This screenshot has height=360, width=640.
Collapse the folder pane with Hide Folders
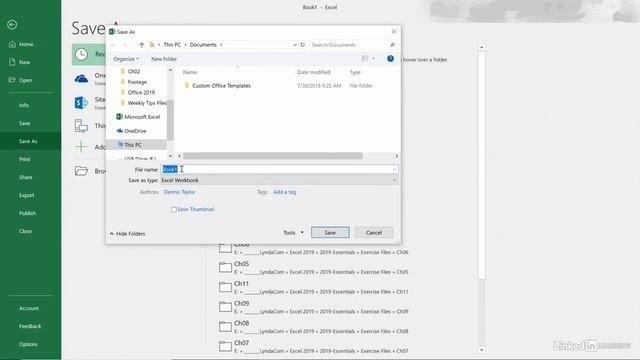[x=127, y=233]
